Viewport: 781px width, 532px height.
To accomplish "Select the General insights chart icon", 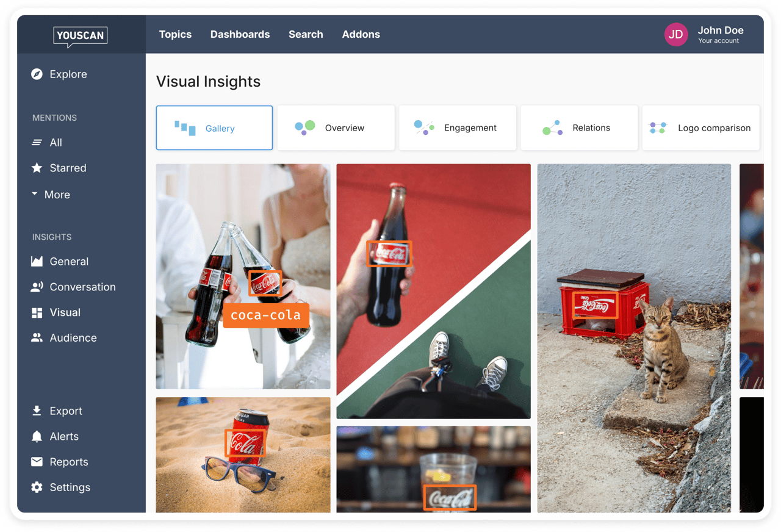I will pyautogui.click(x=37, y=261).
